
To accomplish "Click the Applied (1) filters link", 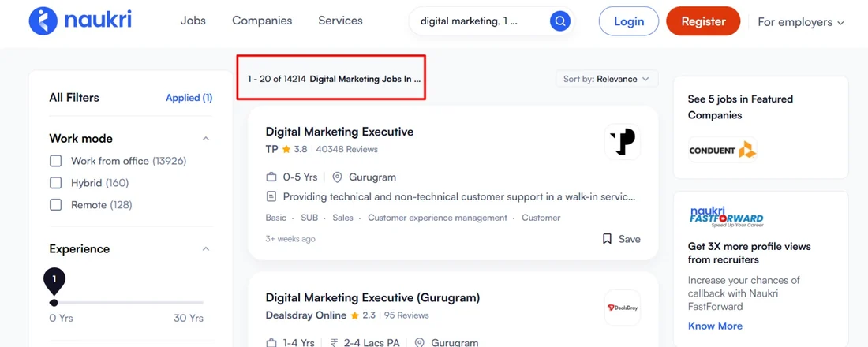I will pos(189,98).
